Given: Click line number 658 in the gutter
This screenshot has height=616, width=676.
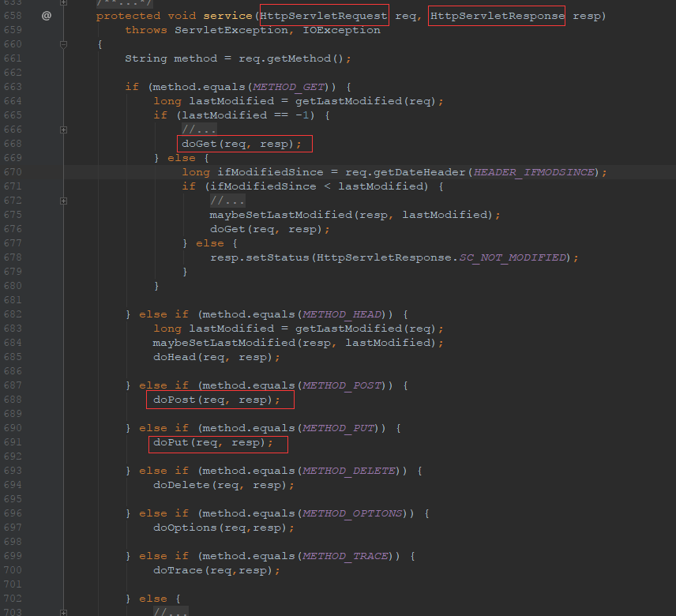Looking at the screenshot, I should coord(13,16).
